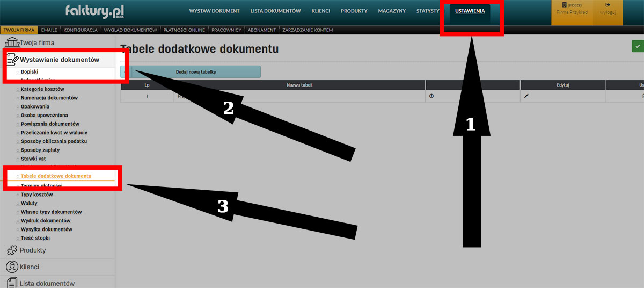Image resolution: width=644 pixels, height=288 pixels.
Task: Switch to the Płatności online tab
Action: pos(184,30)
